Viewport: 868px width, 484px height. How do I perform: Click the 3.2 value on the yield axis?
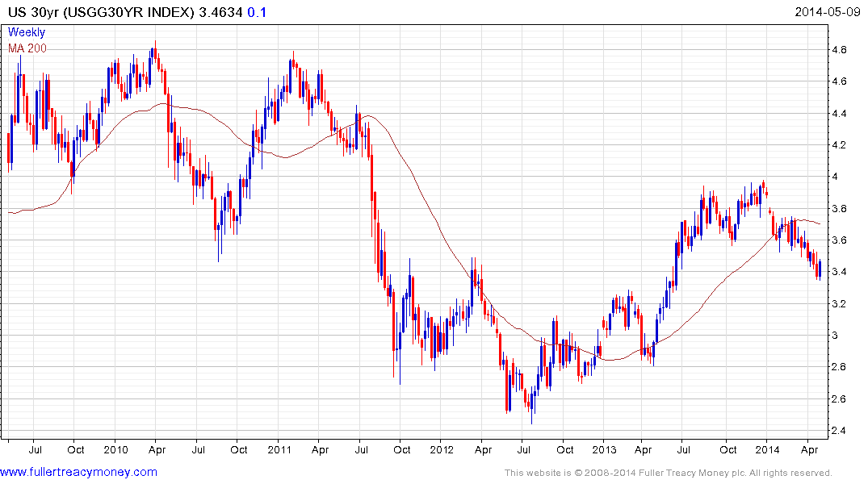tap(839, 303)
